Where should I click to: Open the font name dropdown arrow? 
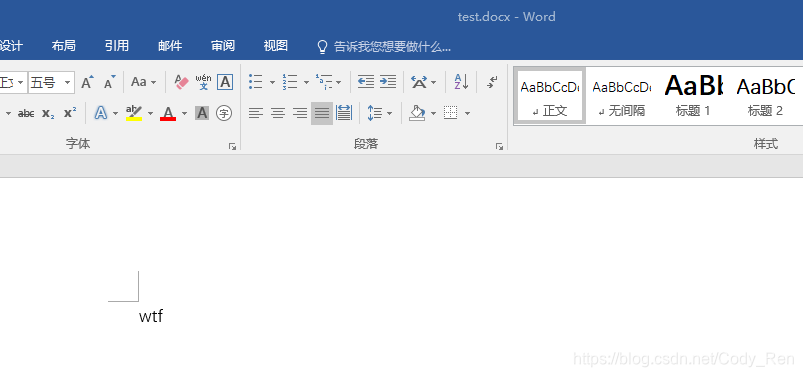pos(20,82)
